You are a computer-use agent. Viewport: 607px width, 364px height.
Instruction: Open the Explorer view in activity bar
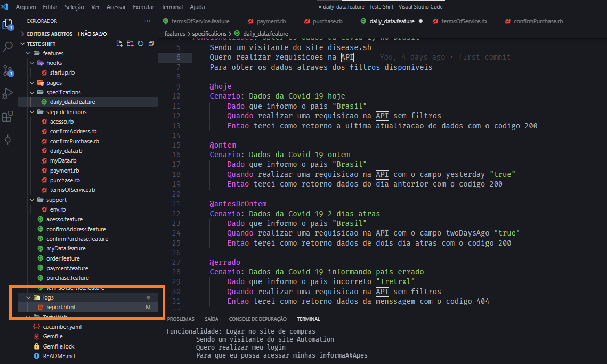8,25
